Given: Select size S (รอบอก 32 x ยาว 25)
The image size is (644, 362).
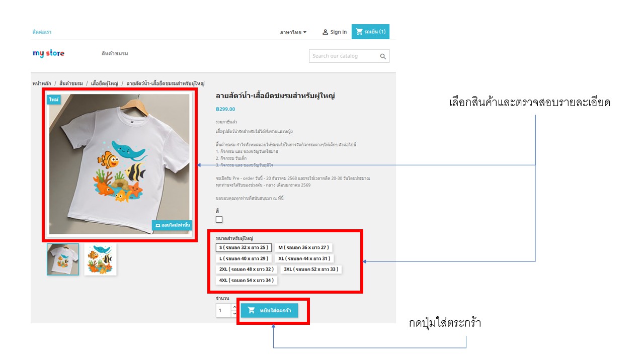Looking at the screenshot, I should click(244, 247).
